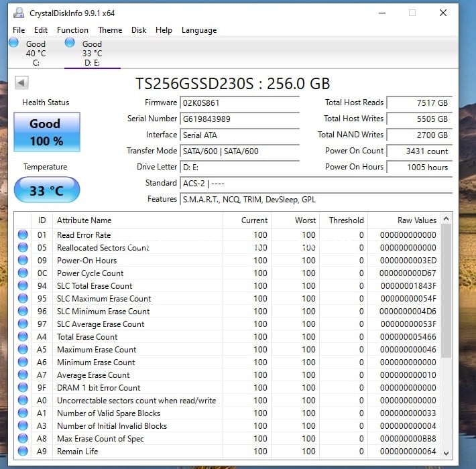Click the blue status orb for D: E: drive
The height and width of the screenshot is (469, 476).
(x=70, y=42)
